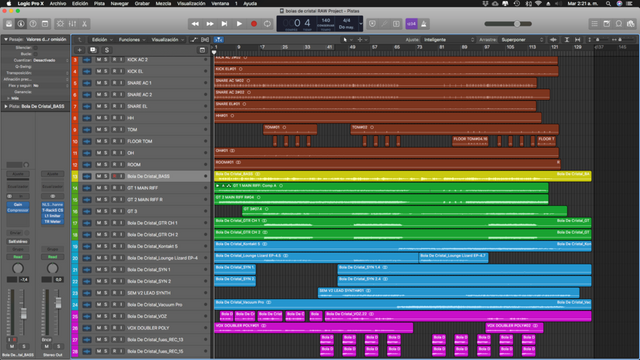The height and width of the screenshot is (360, 640).
Task: Open the Loop Browser icon
Action: (619, 24)
